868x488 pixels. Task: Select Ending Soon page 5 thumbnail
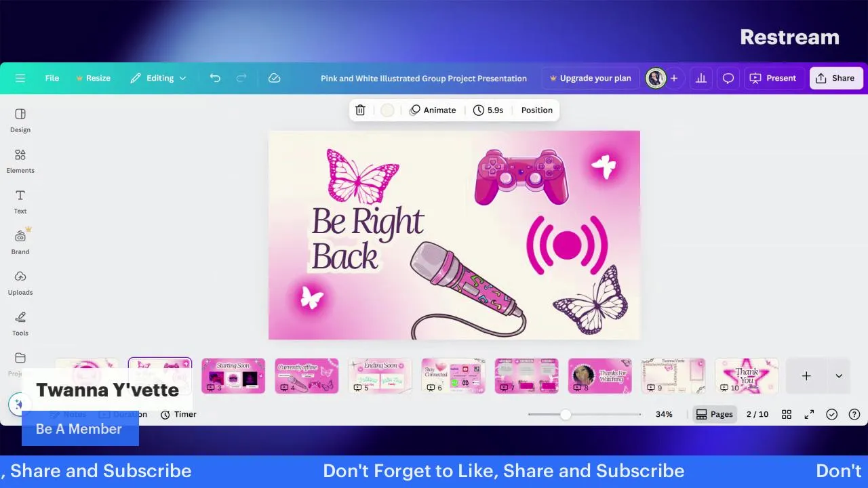coord(380,375)
